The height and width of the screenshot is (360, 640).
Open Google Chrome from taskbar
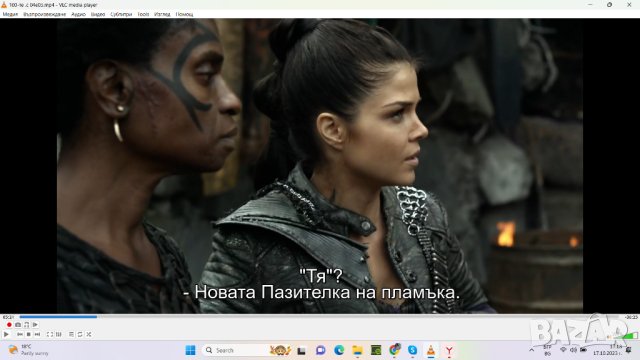394,350
